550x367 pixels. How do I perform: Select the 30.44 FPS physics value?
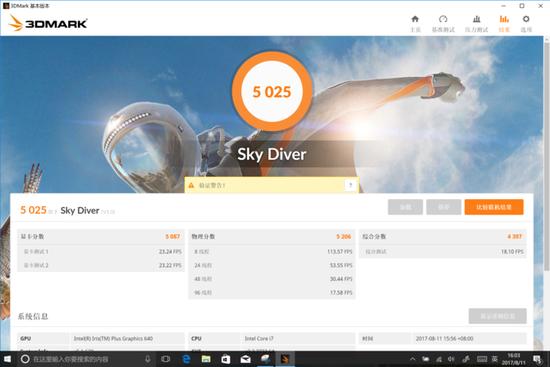click(341, 279)
